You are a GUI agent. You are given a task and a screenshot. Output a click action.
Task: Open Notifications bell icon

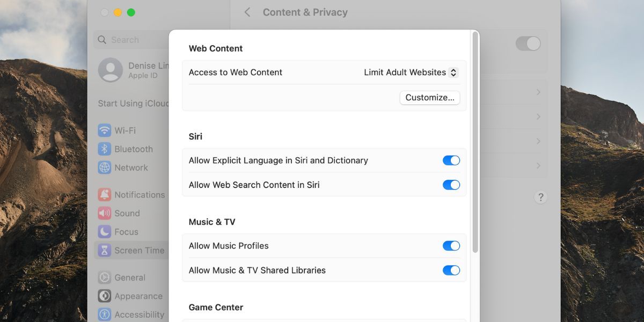[105, 195]
